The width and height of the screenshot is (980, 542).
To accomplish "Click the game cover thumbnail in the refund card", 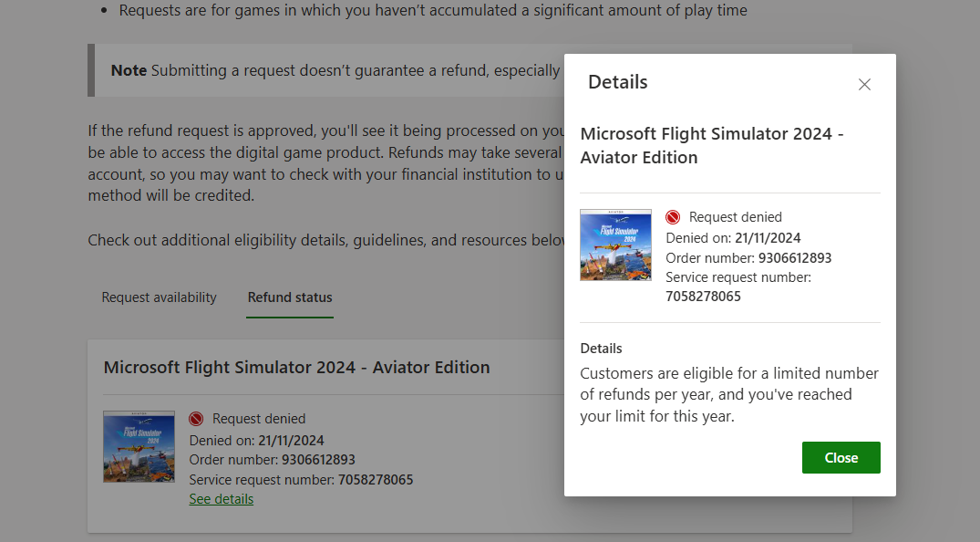I will 139,446.
